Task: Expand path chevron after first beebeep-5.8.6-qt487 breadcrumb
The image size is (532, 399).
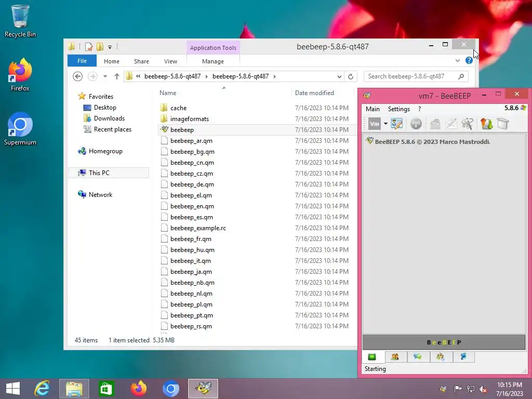Action: click(206, 76)
